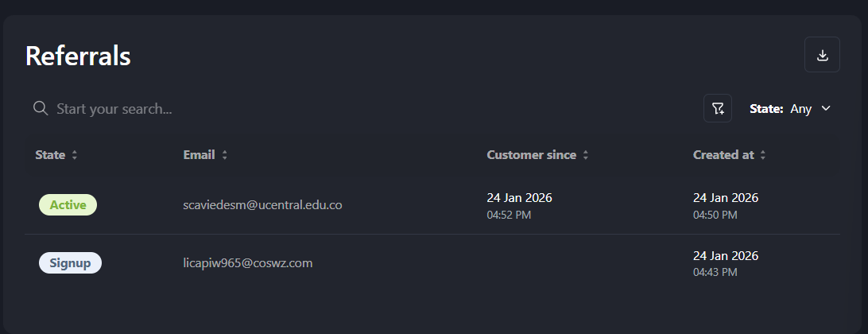Open the add filter icon
This screenshot has height=334, width=868.
point(718,108)
